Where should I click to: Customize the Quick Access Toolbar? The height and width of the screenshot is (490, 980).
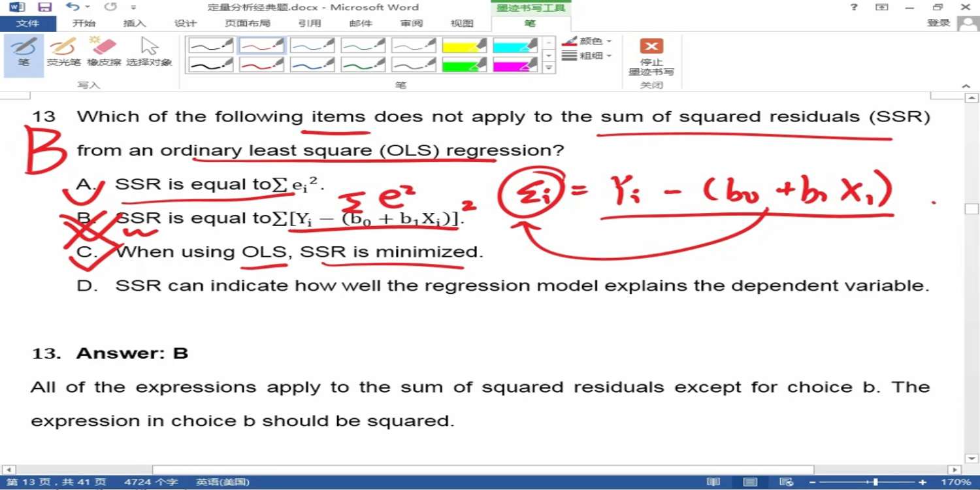tap(134, 8)
